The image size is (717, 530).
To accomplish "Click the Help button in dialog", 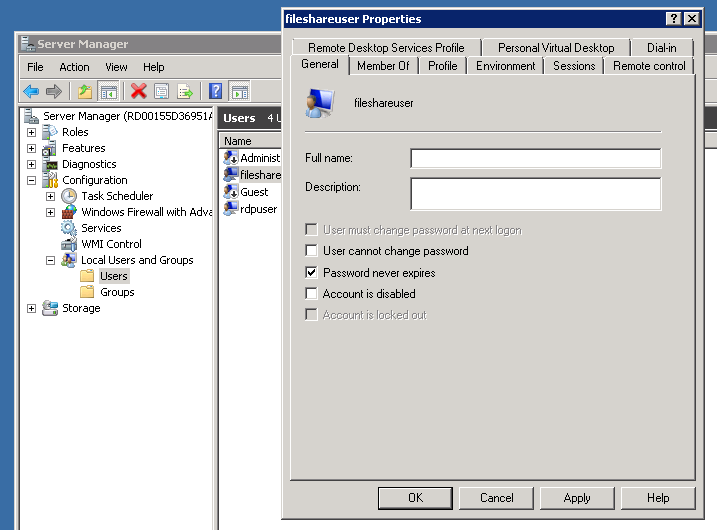I will 658,498.
